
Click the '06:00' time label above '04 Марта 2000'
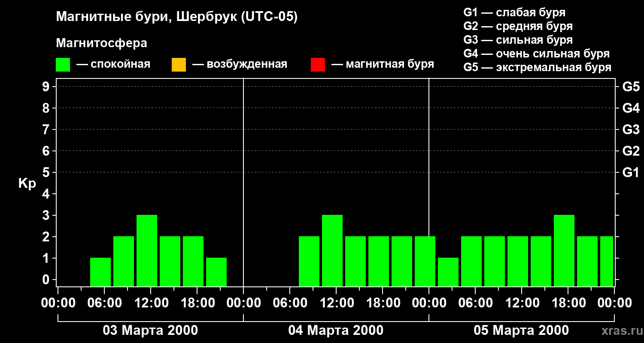[x=290, y=303]
